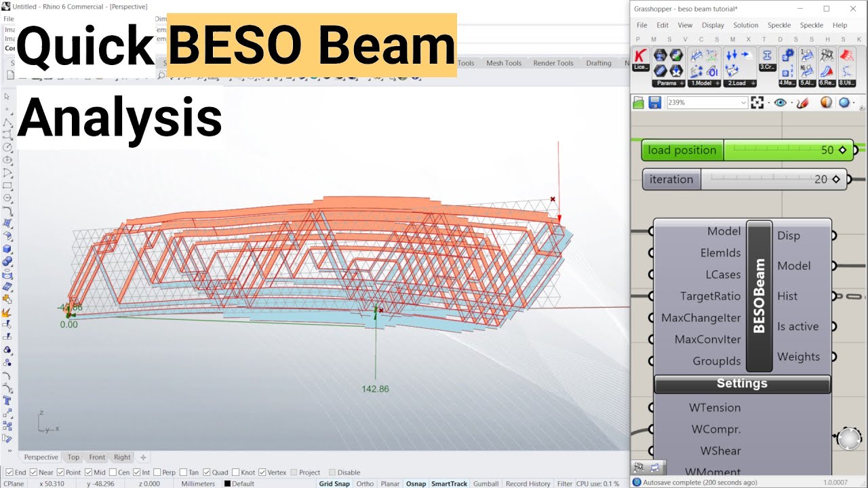Expand the 2.Load panel with its plus
Image resolution: width=868 pixels, height=488 pixels.
pyautogui.click(x=751, y=83)
